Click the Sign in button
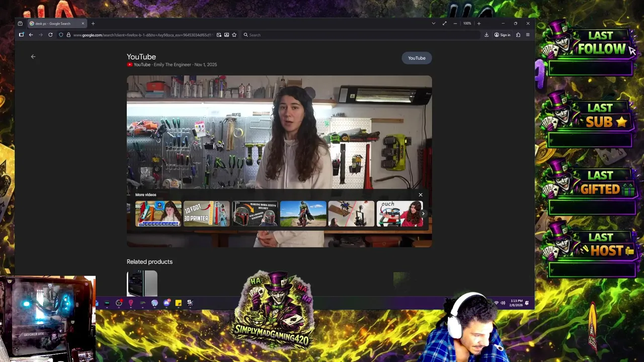Viewport: 644px width, 362px height. coord(502,35)
